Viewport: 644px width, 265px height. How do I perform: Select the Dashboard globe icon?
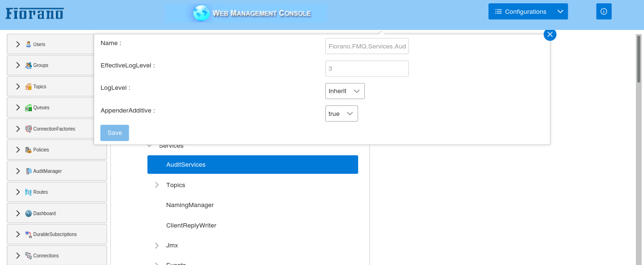(29, 213)
